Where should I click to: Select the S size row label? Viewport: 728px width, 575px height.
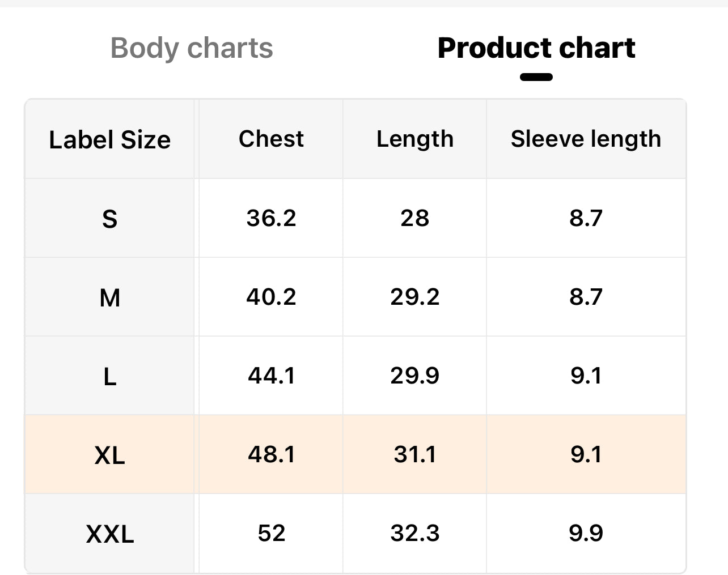click(109, 219)
